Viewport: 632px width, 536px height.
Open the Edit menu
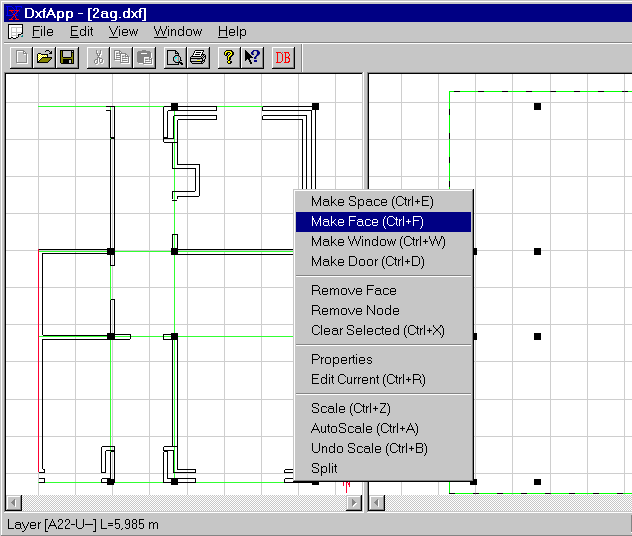click(x=81, y=31)
